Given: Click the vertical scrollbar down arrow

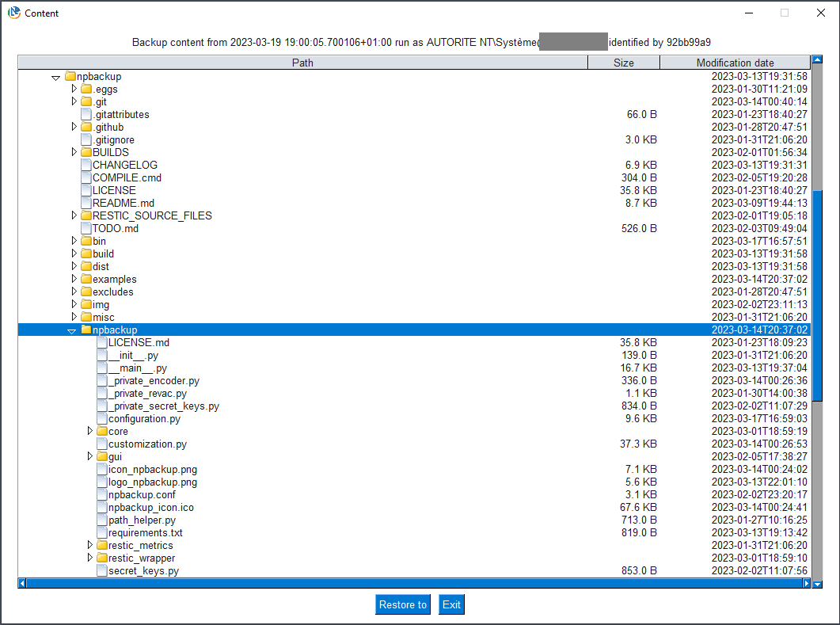Looking at the screenshot, I should click(x=817, y=584).
